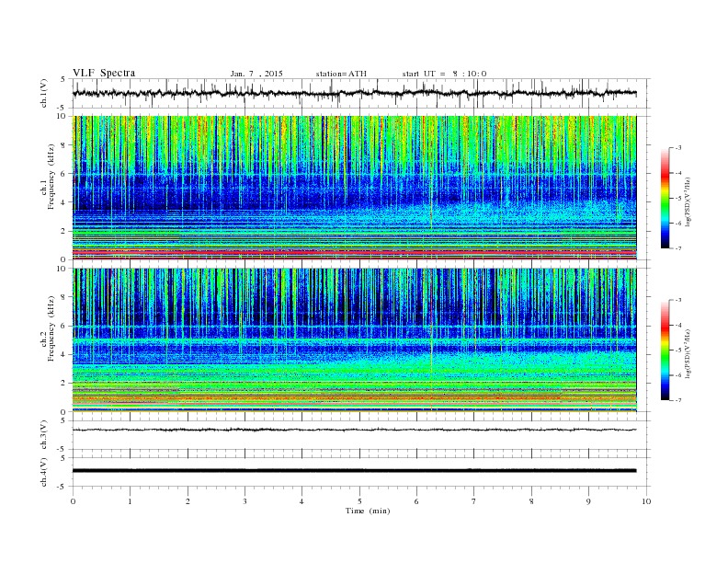This screenshot has height=563, width=728.
Task: Click inside the ch.2 spectrogram panel
Action: click(x=354, y=339)
